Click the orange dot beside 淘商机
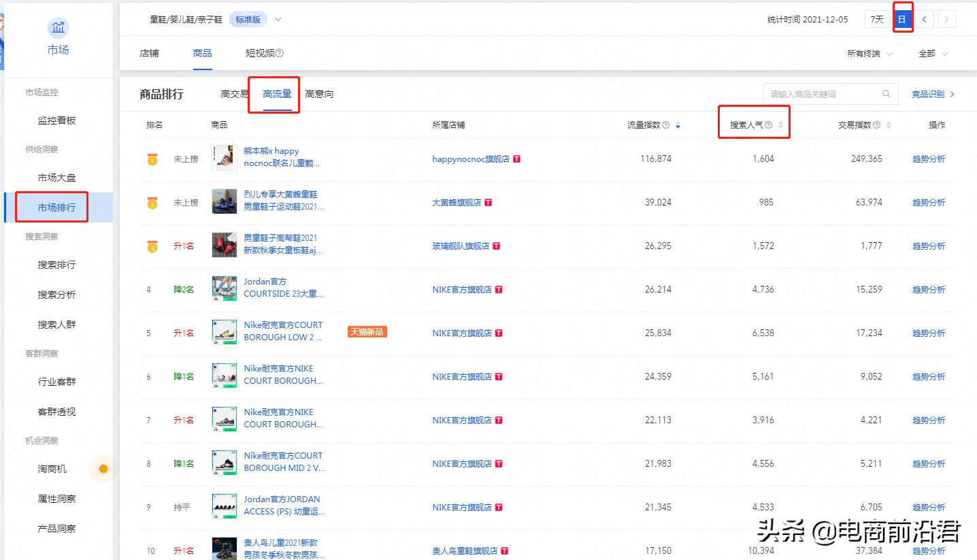This screenshot has height=560, width=977. pos(103,469)
